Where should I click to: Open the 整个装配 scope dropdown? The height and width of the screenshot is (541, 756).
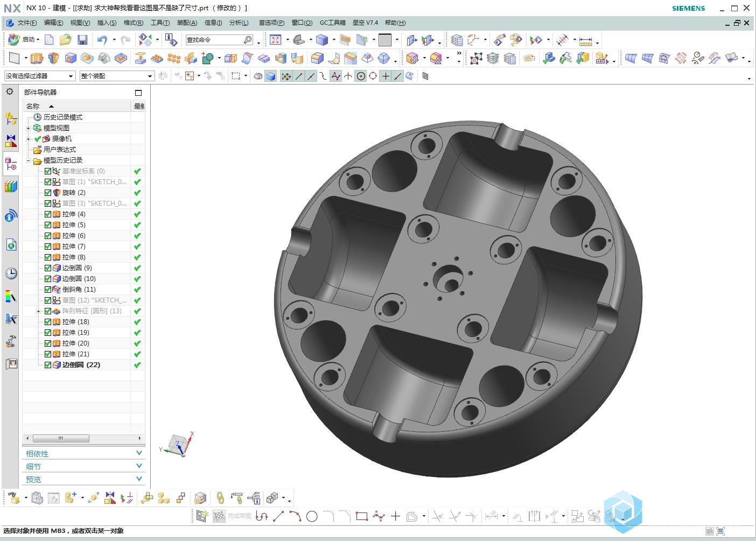coord(117,76)
